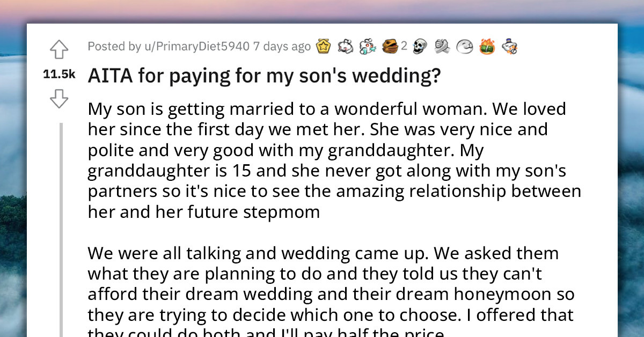Click the 11.5k vote count
Viewport: 644px width, 337px height.
pos(59,75)
